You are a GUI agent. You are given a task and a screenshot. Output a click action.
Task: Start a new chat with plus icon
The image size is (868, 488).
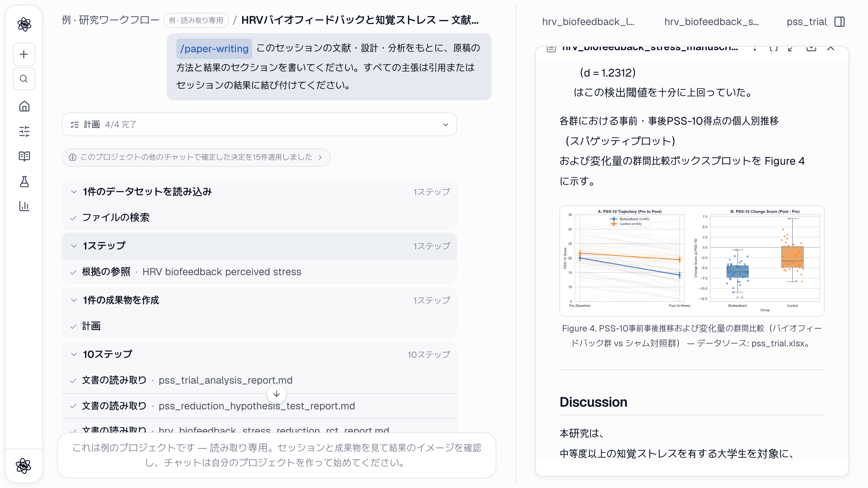(24, 54)
